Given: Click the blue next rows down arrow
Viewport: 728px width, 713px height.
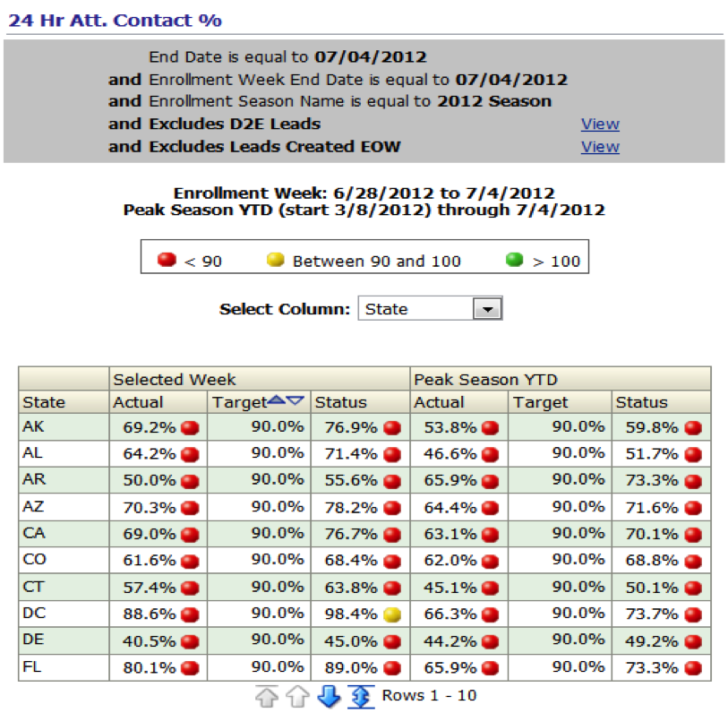Looking at the screenshot, I should (x=329, y=696).
